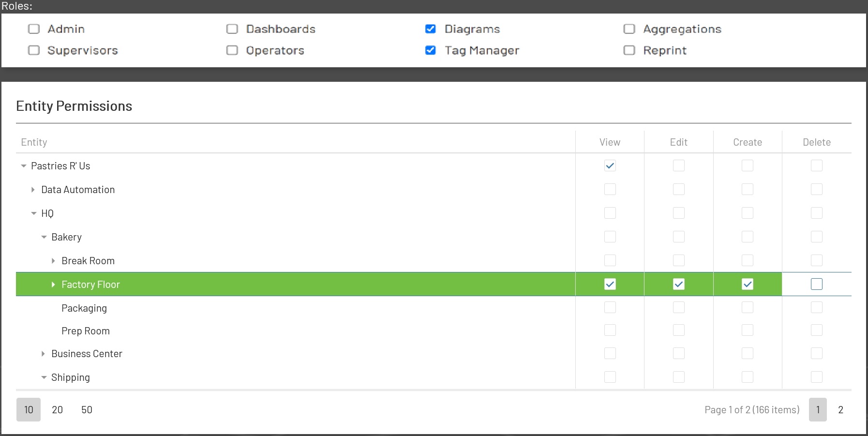Enable Delete permission for Factory Floor
Viewport: 868px width, 436px height.
(816, 284)
